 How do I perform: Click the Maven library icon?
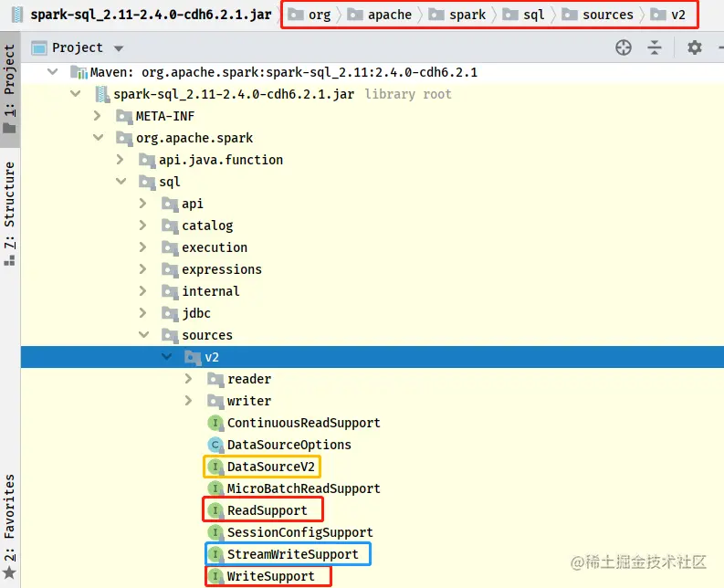point(79,72)
